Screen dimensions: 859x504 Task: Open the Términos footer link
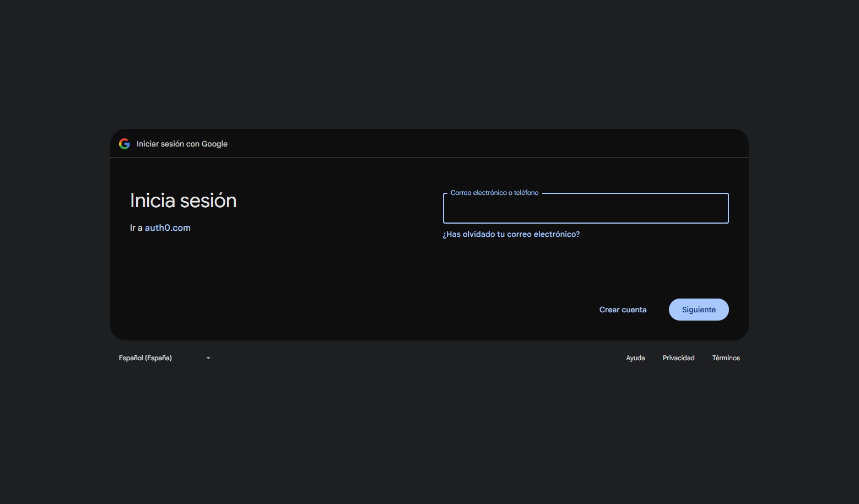tap(726, 358)
